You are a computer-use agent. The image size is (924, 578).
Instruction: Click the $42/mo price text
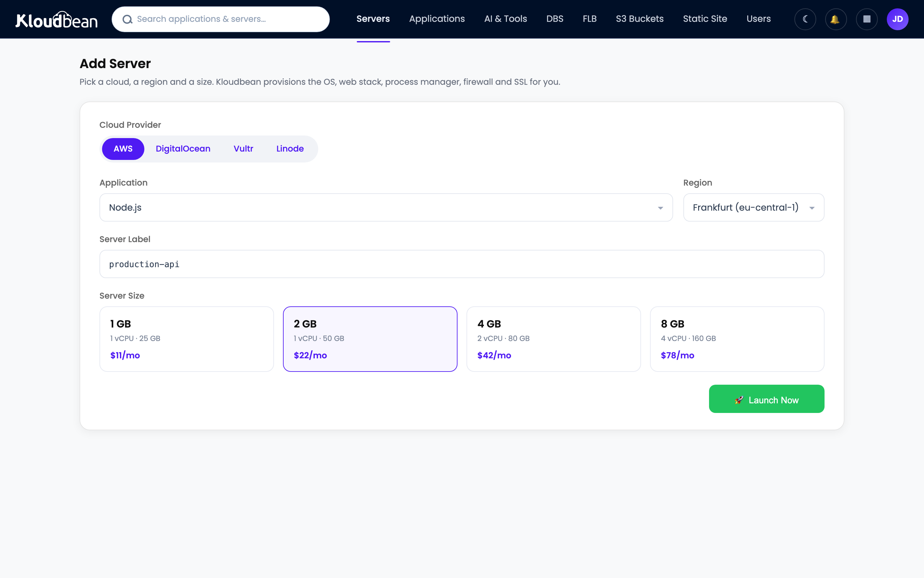pos(494,355)
